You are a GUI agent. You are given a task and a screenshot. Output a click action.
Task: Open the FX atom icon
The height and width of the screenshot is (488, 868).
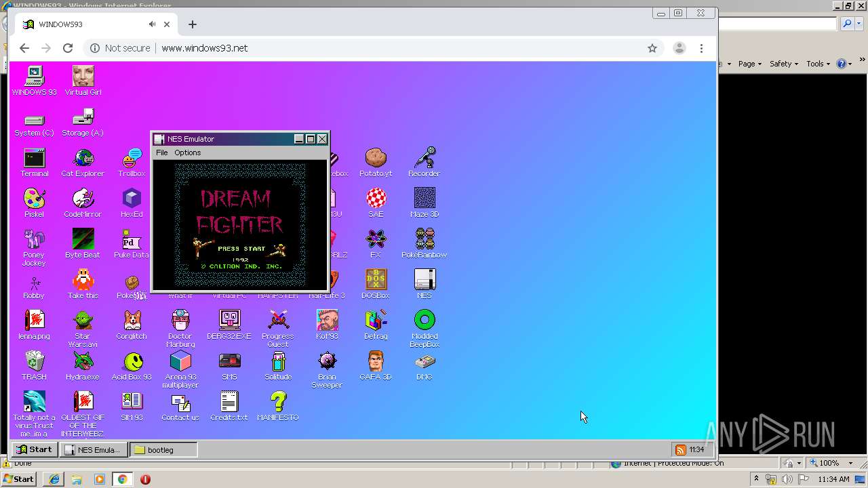376,244
